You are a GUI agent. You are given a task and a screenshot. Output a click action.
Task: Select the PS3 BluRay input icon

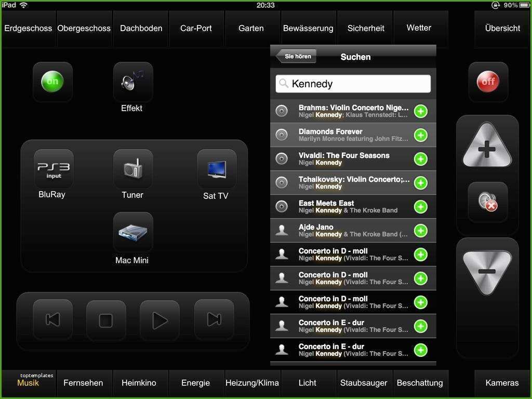pos(54,169)
